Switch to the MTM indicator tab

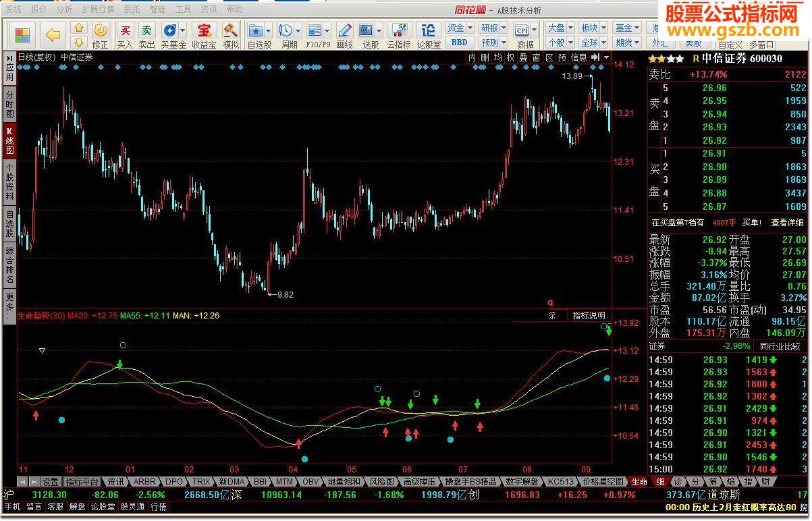pos(284,482)
